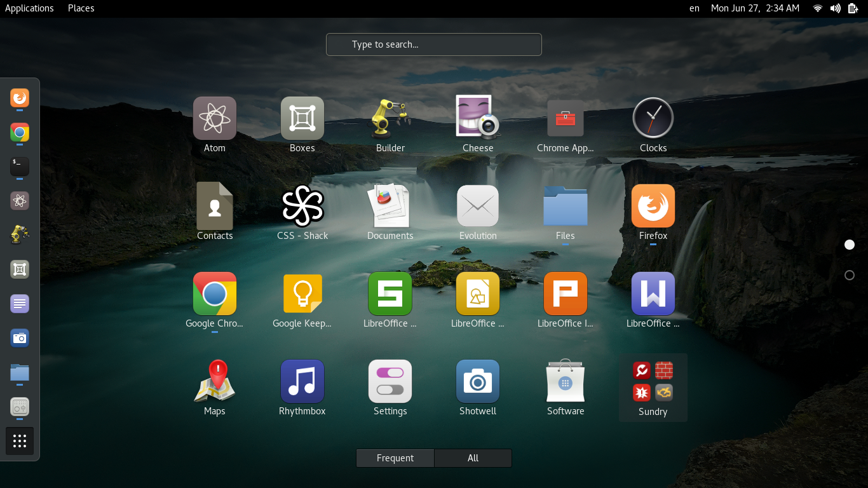Open GNOME Software center
Screen dimensions: 868x488
coord(566,381)
